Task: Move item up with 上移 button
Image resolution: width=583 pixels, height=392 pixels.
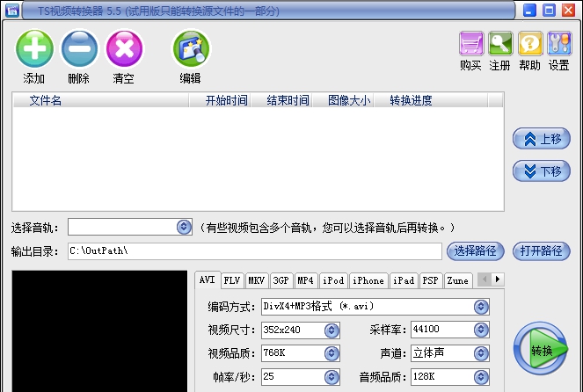Action: click(x=542, y=139)
